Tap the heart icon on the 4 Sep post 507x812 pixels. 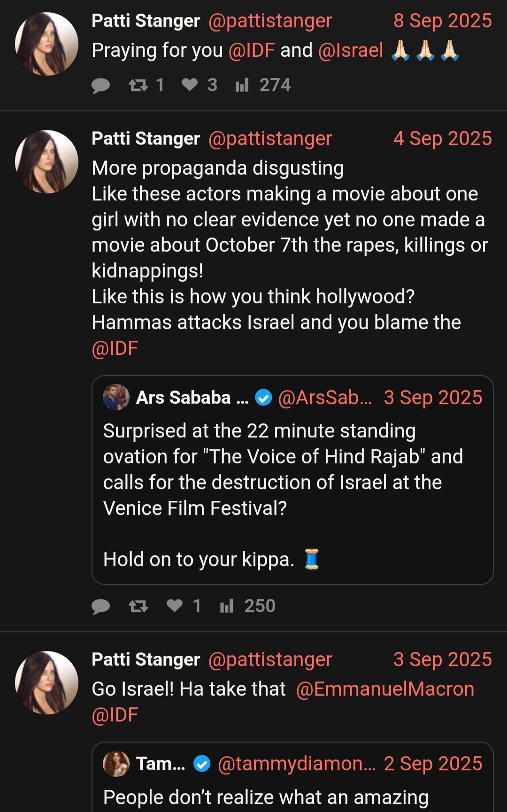tap(175, 605)
